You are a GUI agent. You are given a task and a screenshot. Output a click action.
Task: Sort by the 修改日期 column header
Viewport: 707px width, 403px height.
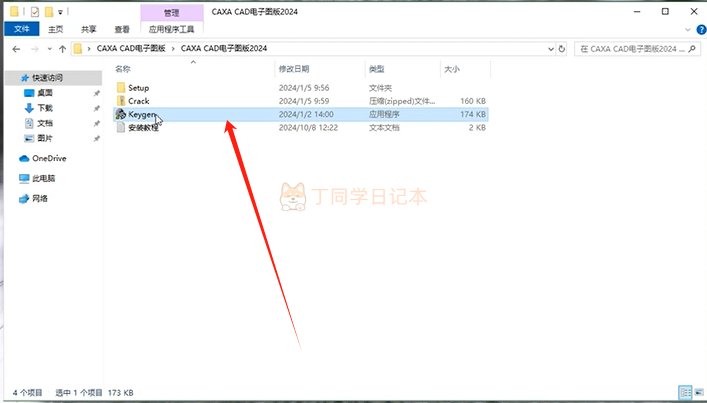click(x=294, y=69)
